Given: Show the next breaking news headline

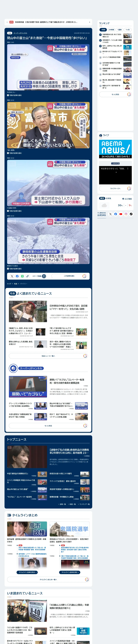Looking at the screenshot, I should pos(90,22).
